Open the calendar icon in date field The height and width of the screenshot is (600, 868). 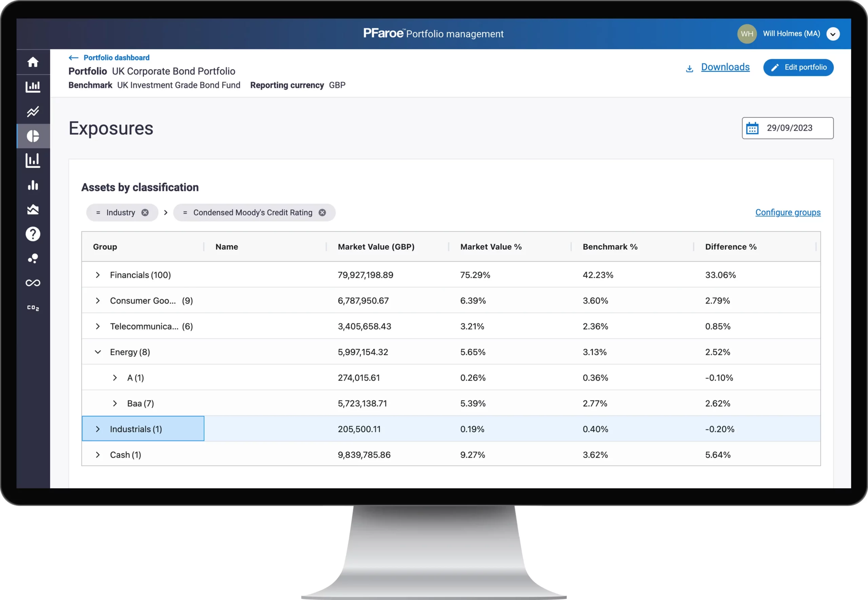tap(752, 128)
